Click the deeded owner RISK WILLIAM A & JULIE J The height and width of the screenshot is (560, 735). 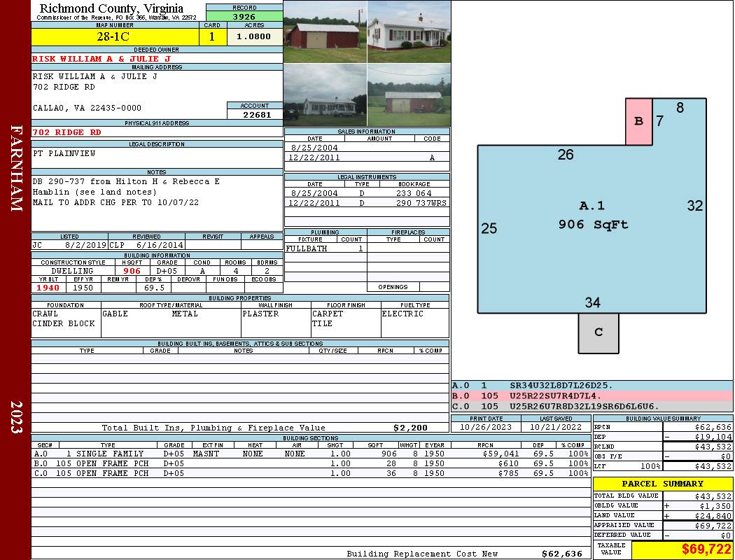coord(101,59)
